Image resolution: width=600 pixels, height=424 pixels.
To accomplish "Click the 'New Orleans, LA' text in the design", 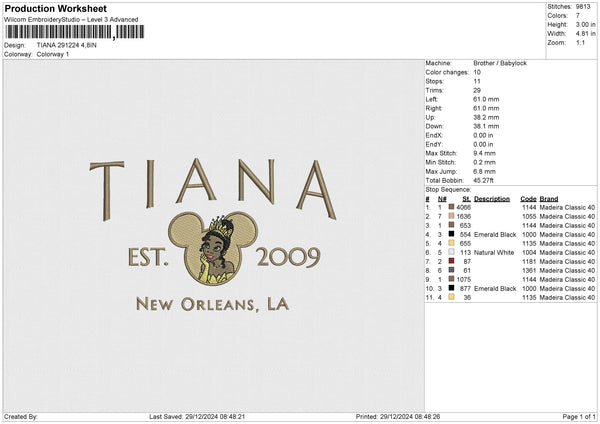I will [x=213, y=304].
